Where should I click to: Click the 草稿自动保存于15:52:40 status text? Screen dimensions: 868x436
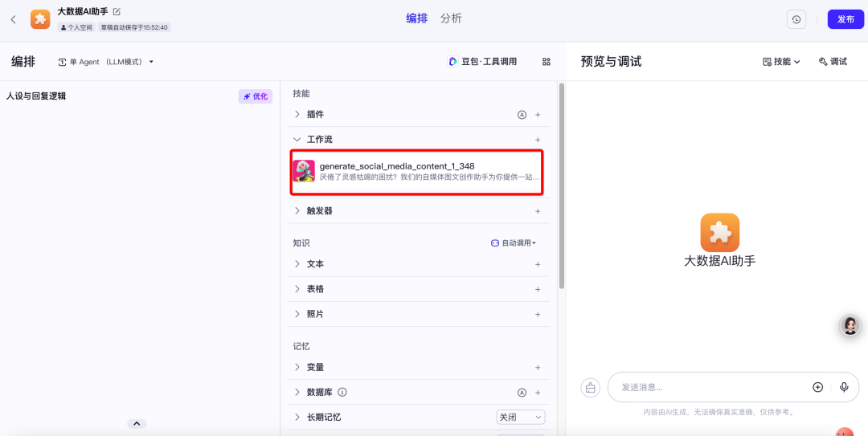coord(134,27)
